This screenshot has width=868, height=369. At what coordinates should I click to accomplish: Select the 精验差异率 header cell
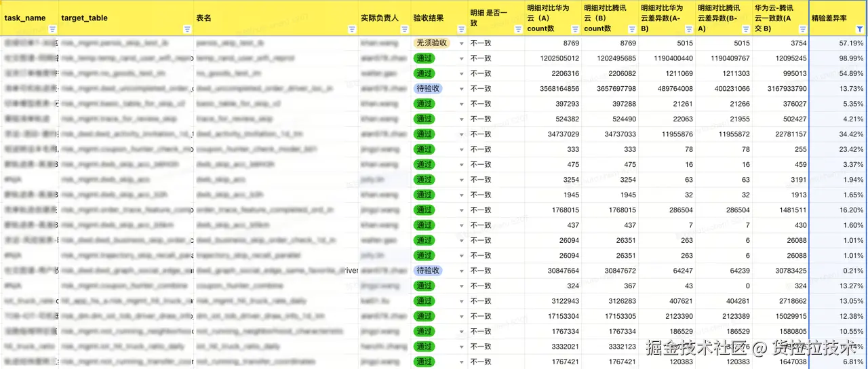[838, 19]
